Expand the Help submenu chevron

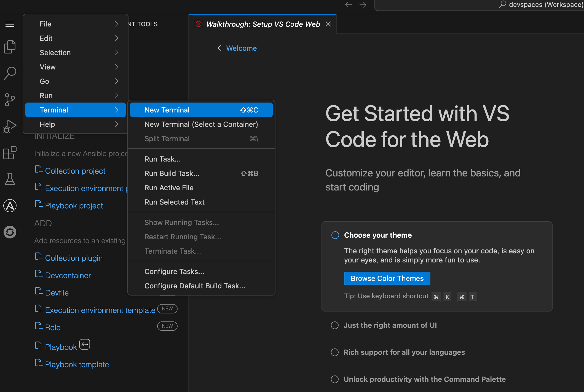click(x=116, y=124)
